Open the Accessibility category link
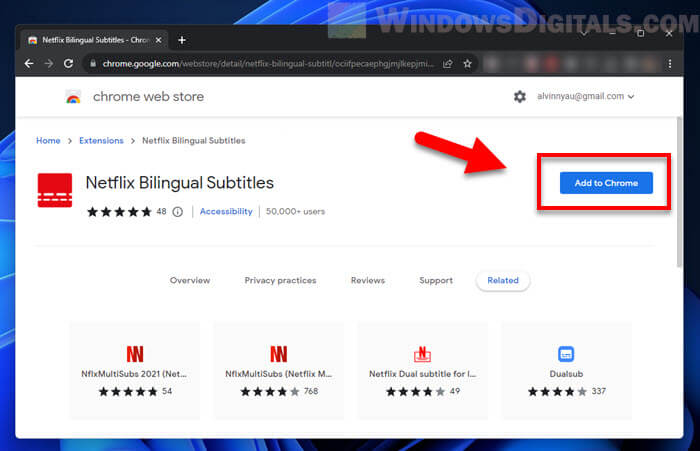700x451 pixels. [x=226, y=212]
